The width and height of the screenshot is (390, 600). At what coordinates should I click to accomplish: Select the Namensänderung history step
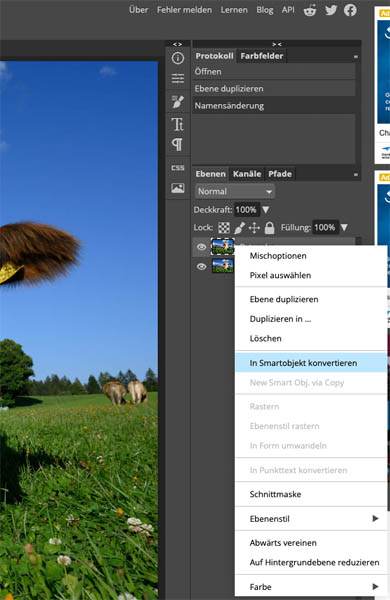274,106
